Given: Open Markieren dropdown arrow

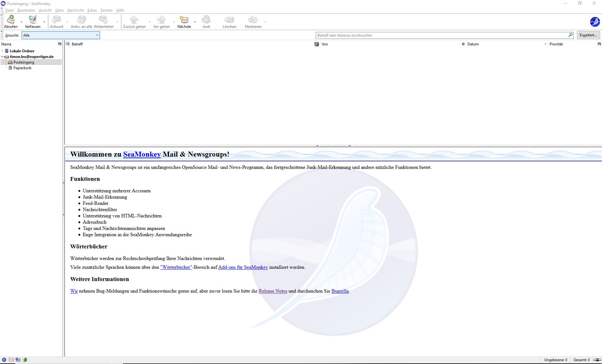Looking at the screenshot, I should click(265, 22).
